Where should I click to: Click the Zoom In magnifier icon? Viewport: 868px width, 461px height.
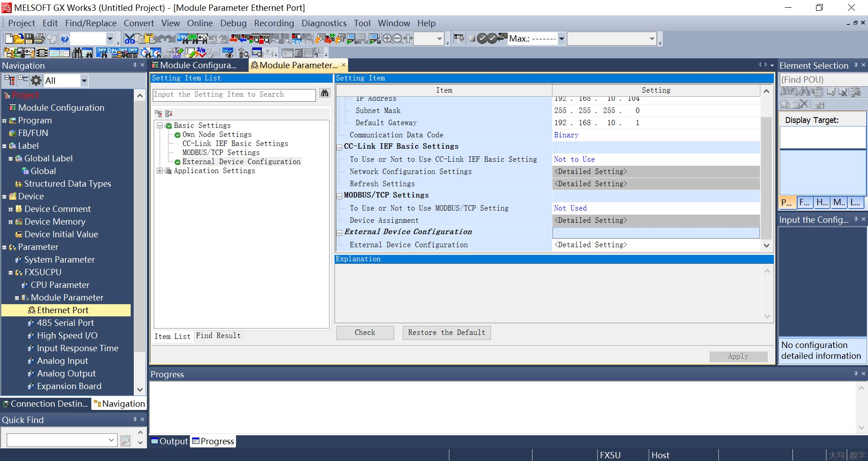click(x=387, y=39)
